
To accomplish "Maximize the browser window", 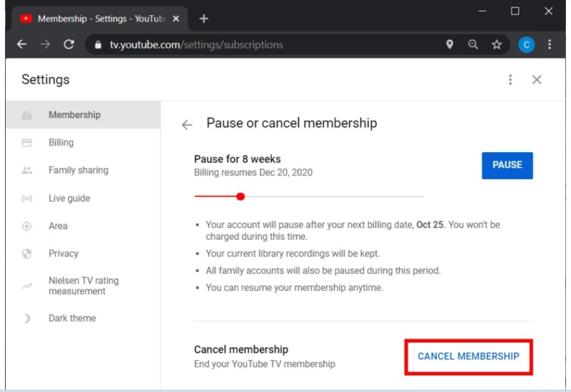I will point(515,11).
